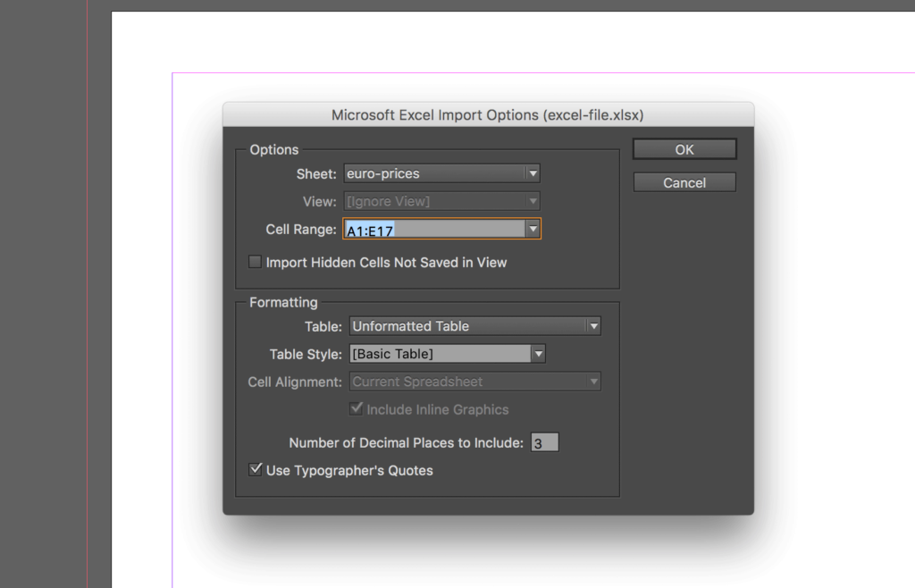Click the Number of Decimal Places field
Screen dimensions: 915x588
tap(544, 441)
